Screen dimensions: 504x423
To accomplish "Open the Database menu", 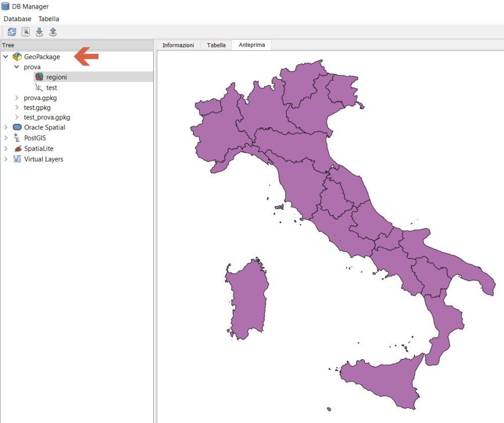I will [17, 19].
